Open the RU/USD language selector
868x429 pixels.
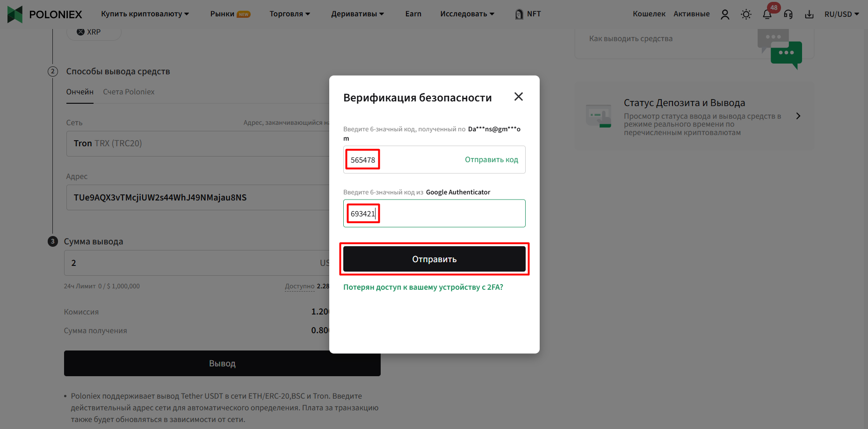coord(842,14)
